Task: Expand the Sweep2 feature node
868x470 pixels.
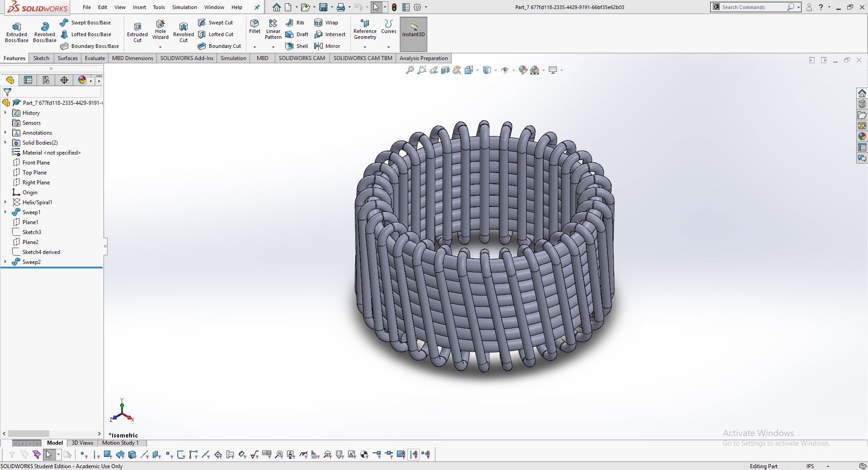Action: (x=5, y=262)
